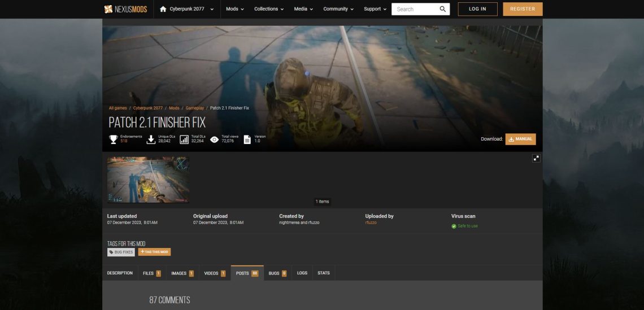Click the Nexus Mods logo icon

pyautogui.click(x=108, y=9)
